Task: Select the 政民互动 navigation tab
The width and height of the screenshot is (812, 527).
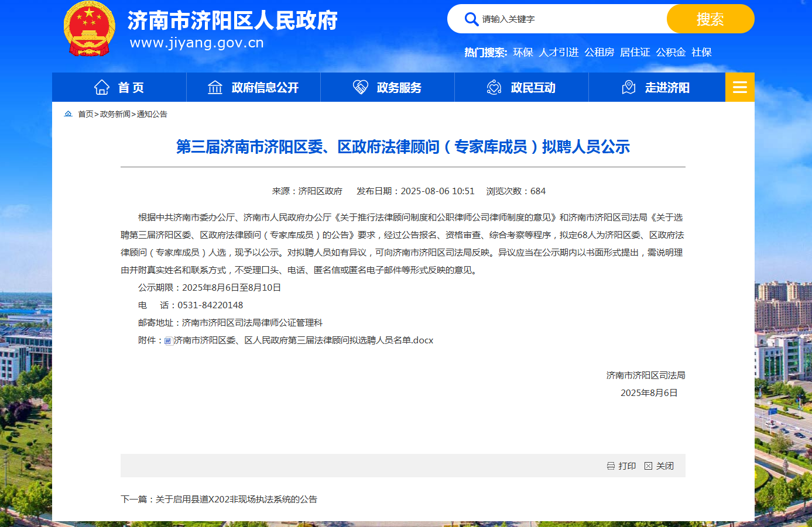Action: click(521, 87)
